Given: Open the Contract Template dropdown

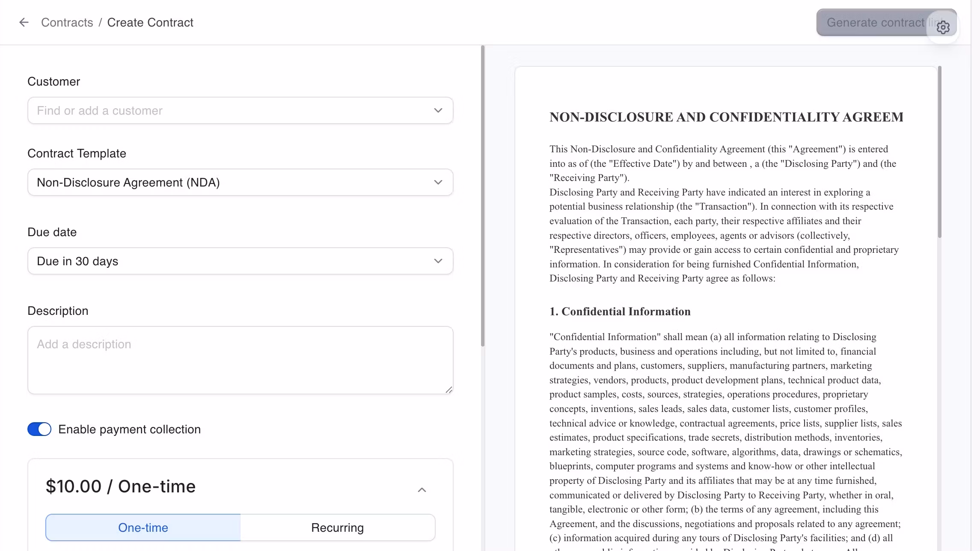Looking at the screenshot, I should pos(240,182).
